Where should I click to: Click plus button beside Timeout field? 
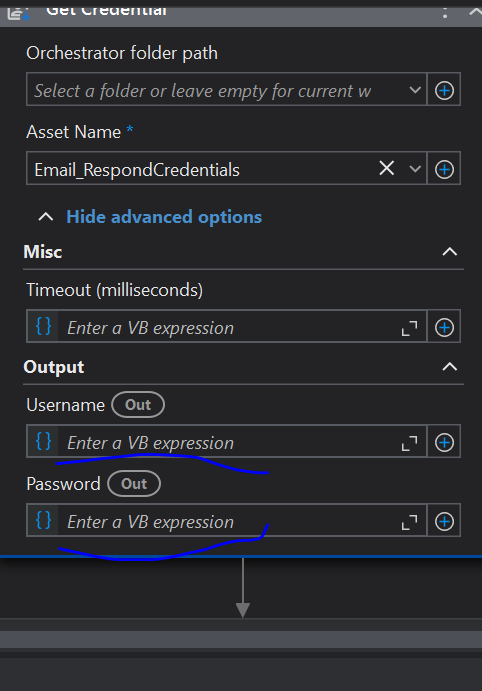click(x=444, y=327)
